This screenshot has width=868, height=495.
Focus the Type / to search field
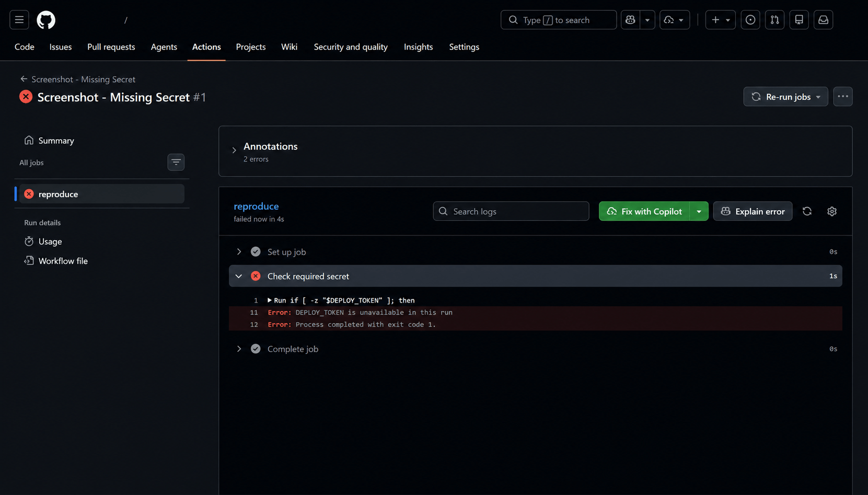coord(559,20)
